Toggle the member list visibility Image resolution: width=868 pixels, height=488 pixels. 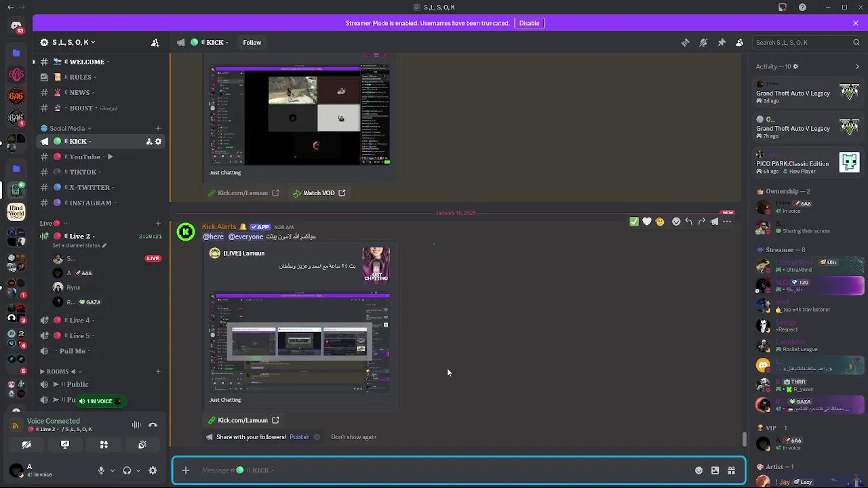click(739, 42)
